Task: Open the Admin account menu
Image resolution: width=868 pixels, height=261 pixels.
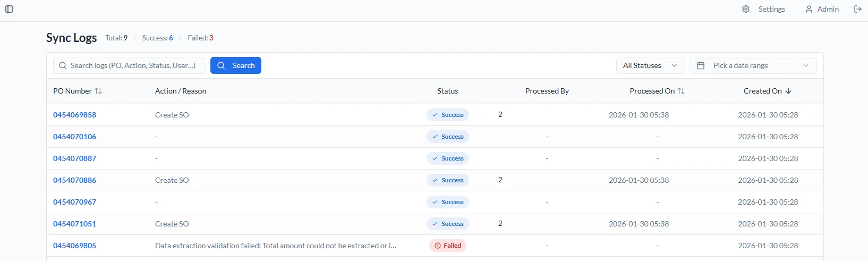Action: point(822,9)
